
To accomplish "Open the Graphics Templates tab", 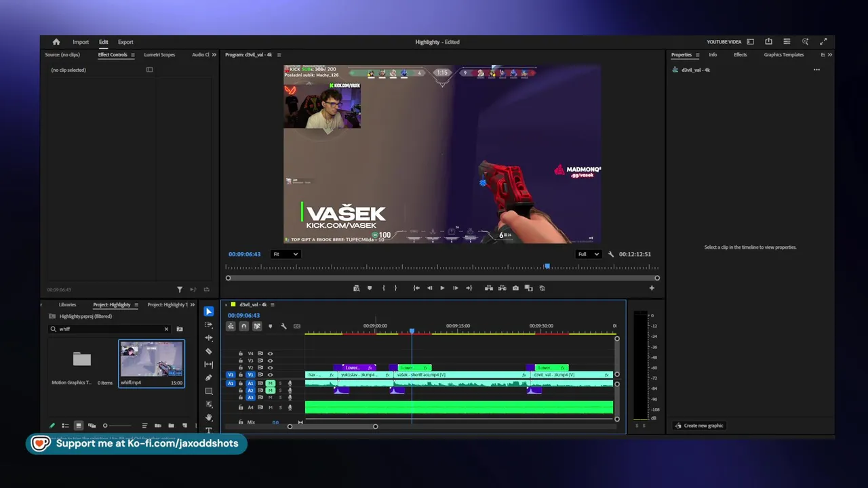I will pyautogui.click(x=784, y=55).
